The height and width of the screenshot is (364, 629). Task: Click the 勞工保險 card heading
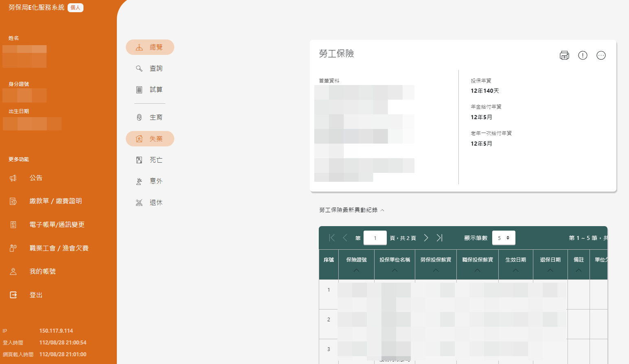(x=336, y=53)
